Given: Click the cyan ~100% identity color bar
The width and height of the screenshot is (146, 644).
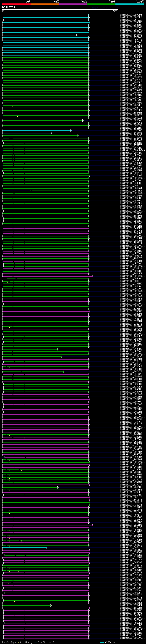Looking at the screenshot, I should click(x=130, y=4).
